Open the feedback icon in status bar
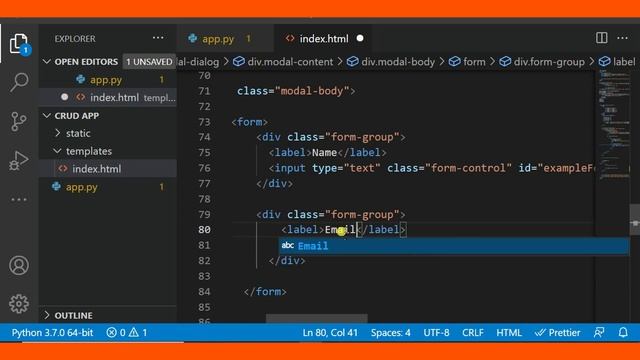Image resolution: width=640 pixels, height=360 pixels. (599, 333)
